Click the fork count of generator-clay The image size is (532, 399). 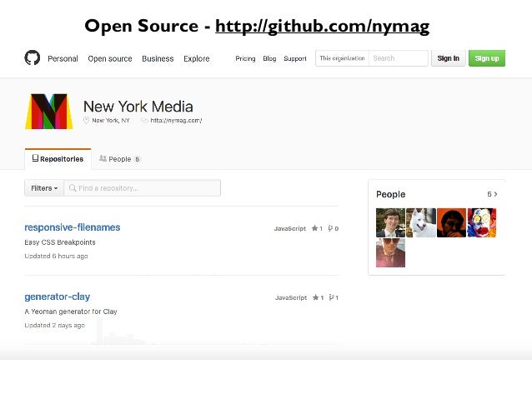point(334,297)
